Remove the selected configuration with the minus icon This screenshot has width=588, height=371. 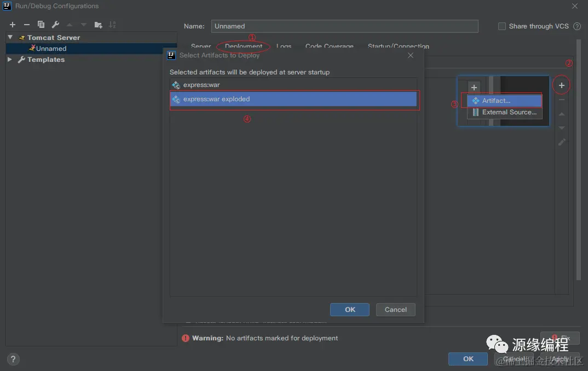(27, 25)
